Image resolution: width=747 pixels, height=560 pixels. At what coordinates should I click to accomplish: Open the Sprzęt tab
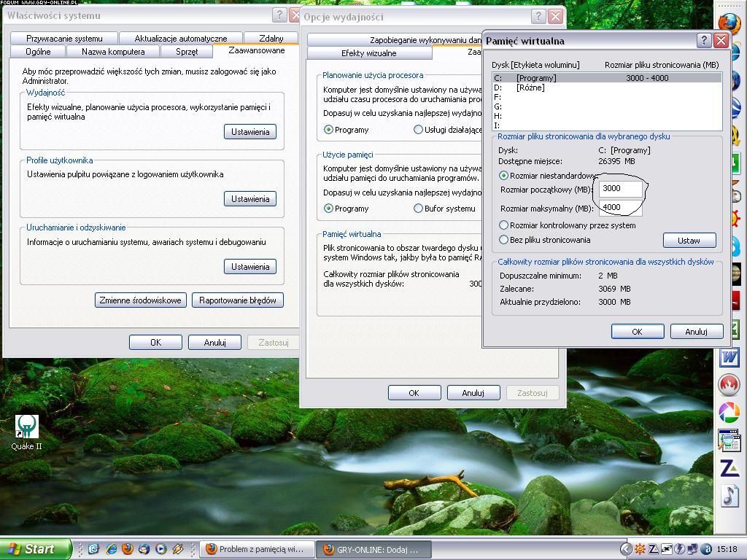(x=187, y=52)
